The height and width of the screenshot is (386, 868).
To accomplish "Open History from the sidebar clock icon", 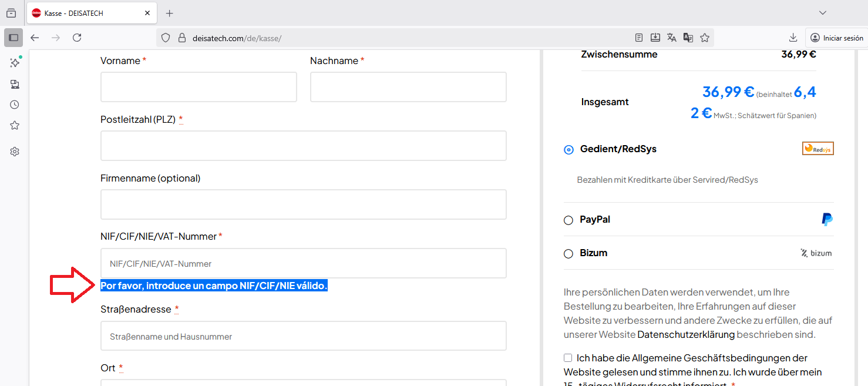I will point(15,105).
